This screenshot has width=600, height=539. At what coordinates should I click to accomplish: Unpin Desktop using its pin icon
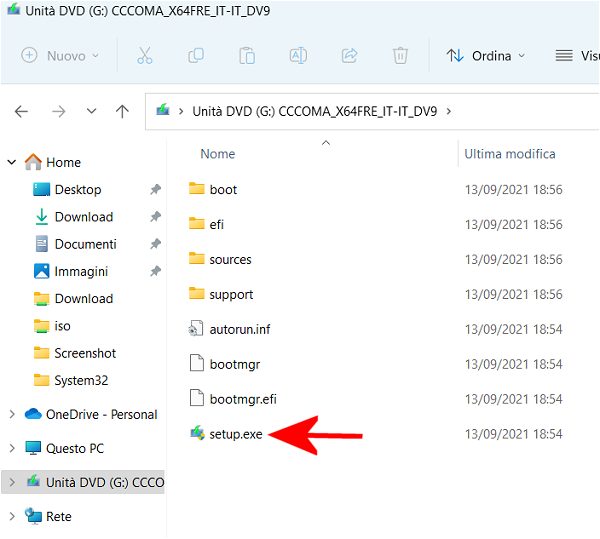[155, 190]
